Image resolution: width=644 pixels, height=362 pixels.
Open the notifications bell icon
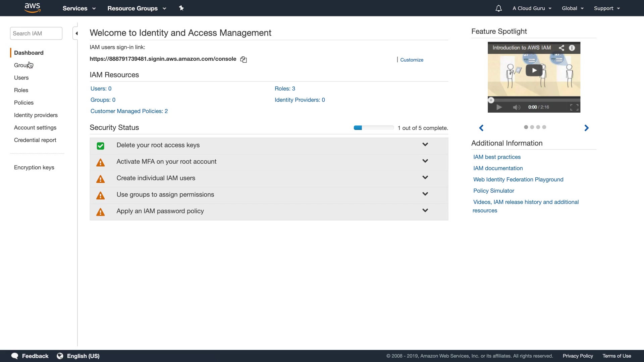[498, 8]
